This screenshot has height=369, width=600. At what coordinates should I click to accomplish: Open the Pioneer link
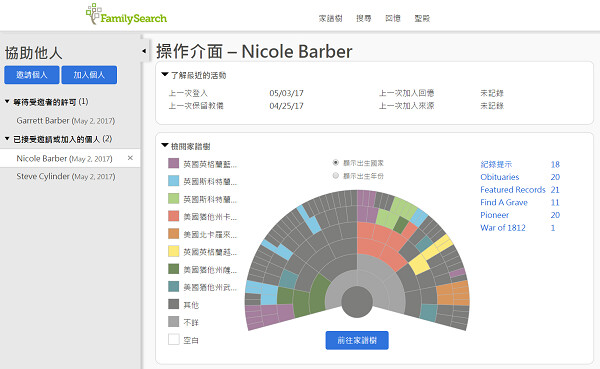coord(495,215)
